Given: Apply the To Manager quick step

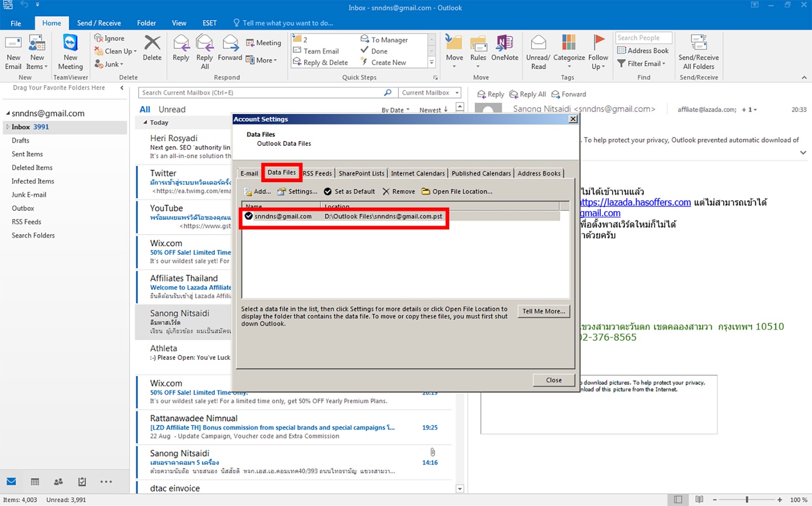Looking at the screenshot, I should point(384,40).
